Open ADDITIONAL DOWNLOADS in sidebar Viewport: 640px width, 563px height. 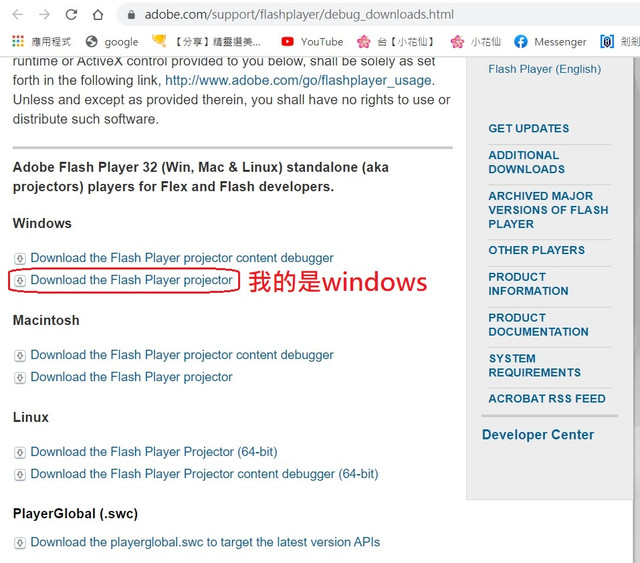click(x=527, y=162)
